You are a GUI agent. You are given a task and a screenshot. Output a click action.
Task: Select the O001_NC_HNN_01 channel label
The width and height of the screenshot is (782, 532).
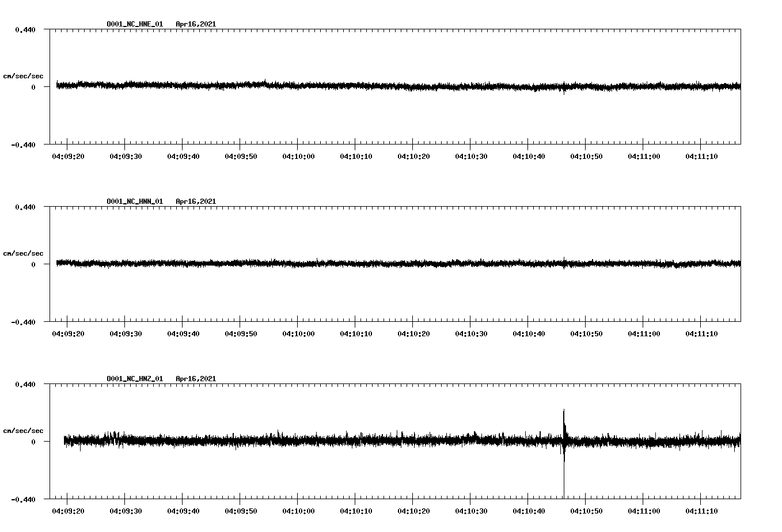coord(134,201)
